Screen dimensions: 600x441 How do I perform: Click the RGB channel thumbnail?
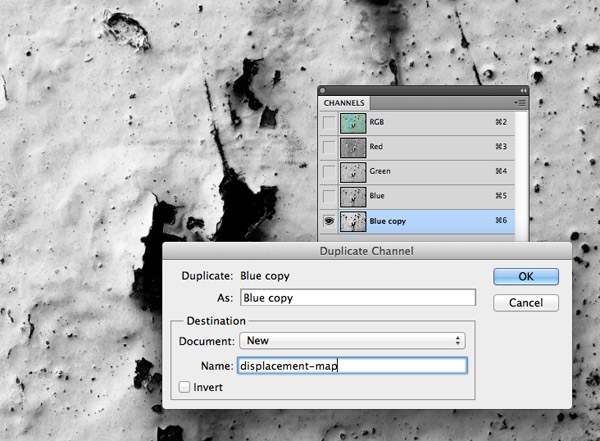point(354,123)
